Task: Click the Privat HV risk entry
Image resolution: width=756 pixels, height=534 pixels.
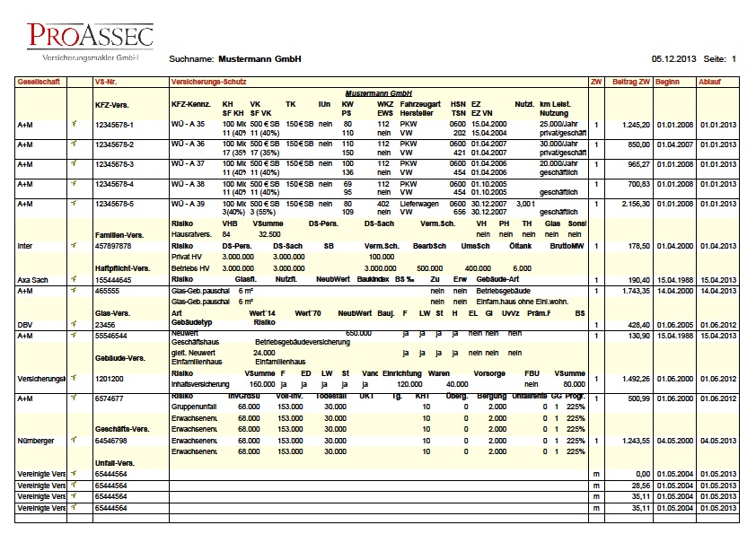Action: 187,257
